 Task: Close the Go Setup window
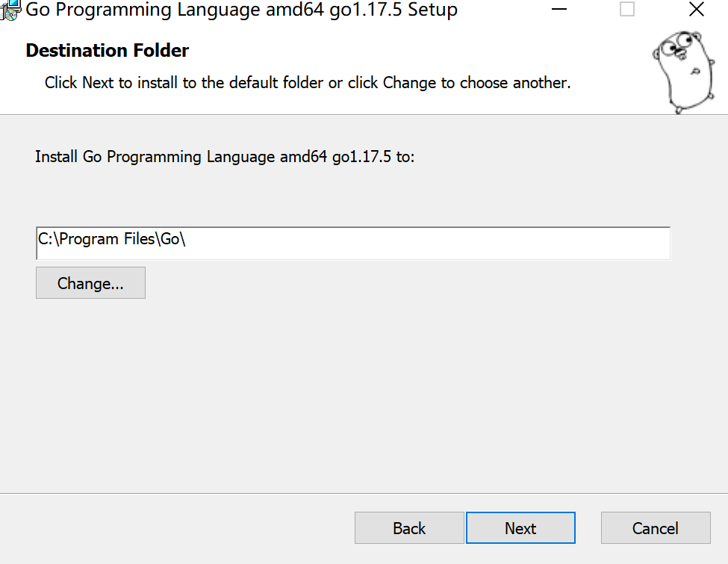(x=696, y=10)
